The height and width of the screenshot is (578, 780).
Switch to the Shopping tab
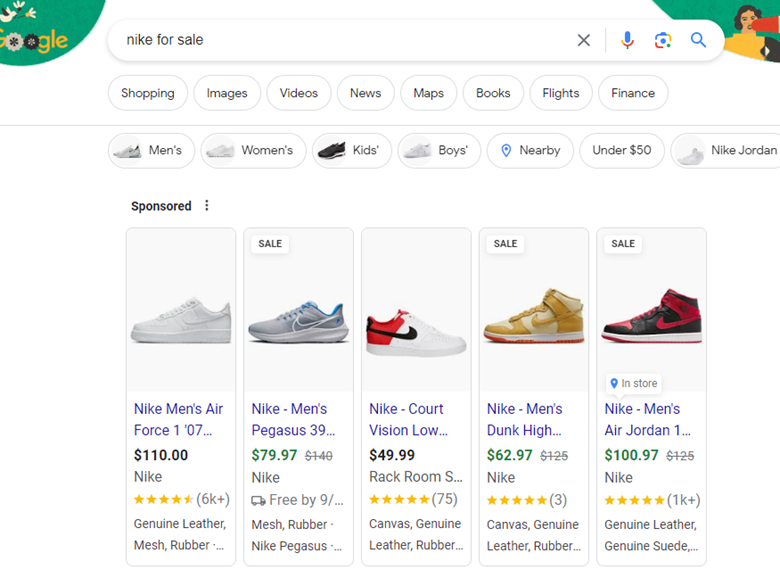pyautogui.click(x=148, y=93)
